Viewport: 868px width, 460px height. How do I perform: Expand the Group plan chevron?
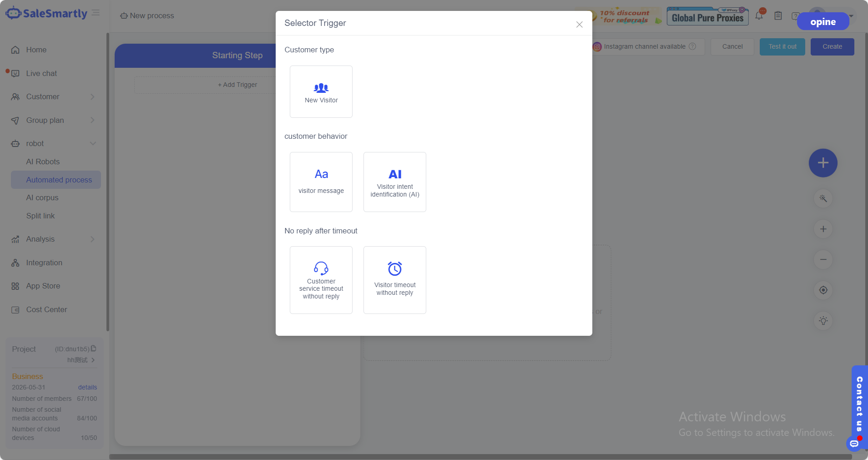pos(92,120)
